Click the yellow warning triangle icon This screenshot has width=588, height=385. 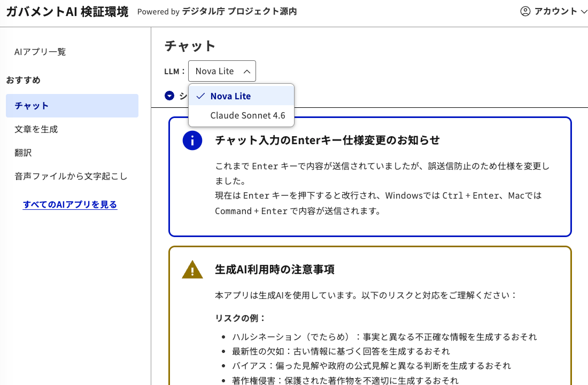(x=192, y=269)
